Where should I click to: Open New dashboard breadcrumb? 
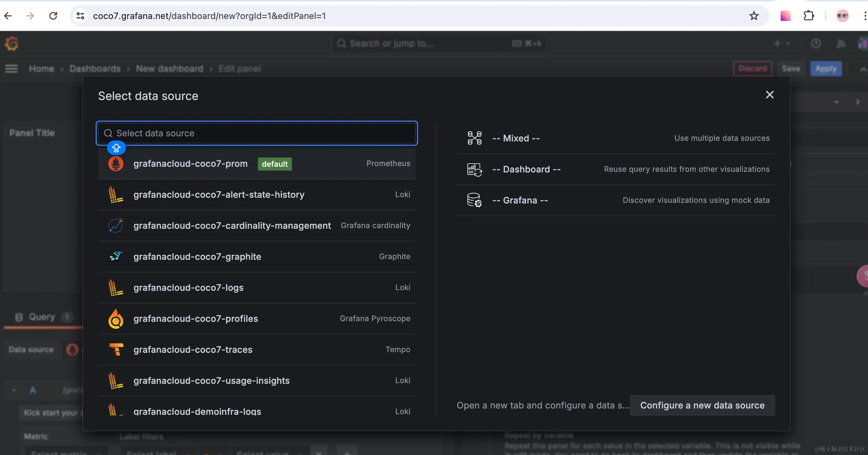point(169,69)
